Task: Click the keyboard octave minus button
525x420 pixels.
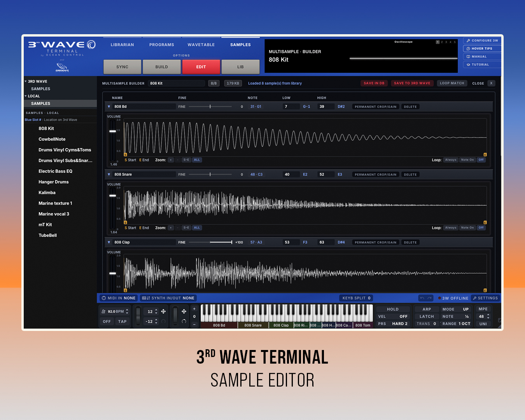Action: (194, 324)
